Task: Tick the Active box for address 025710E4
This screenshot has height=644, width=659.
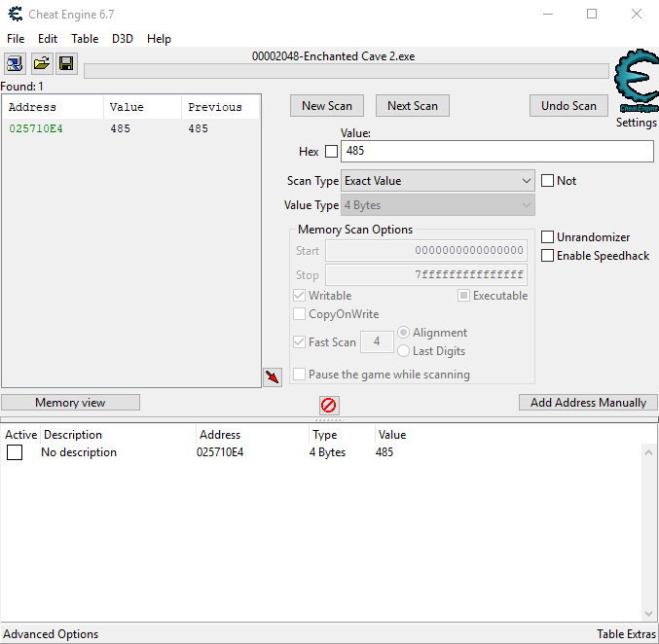Action: click(15, 452)
